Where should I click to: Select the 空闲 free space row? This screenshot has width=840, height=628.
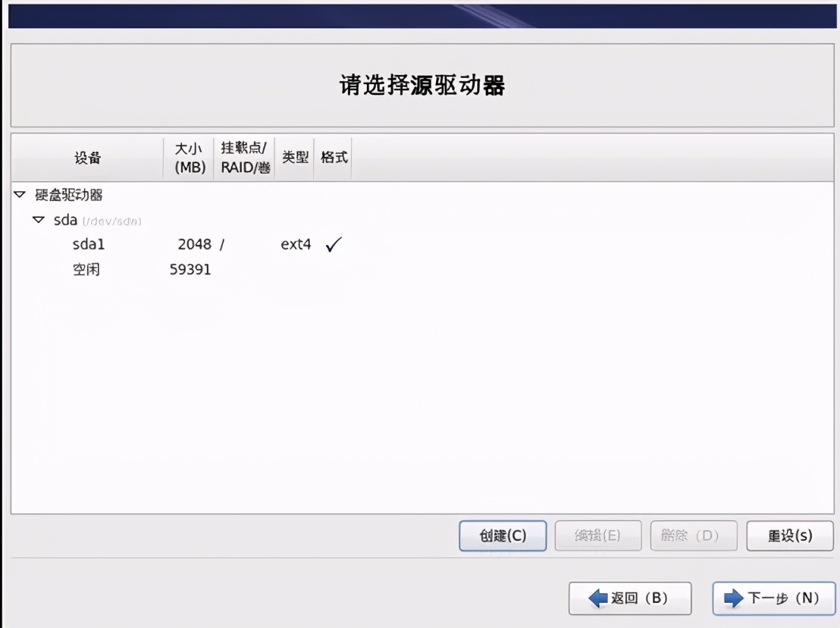coord(422,269)
